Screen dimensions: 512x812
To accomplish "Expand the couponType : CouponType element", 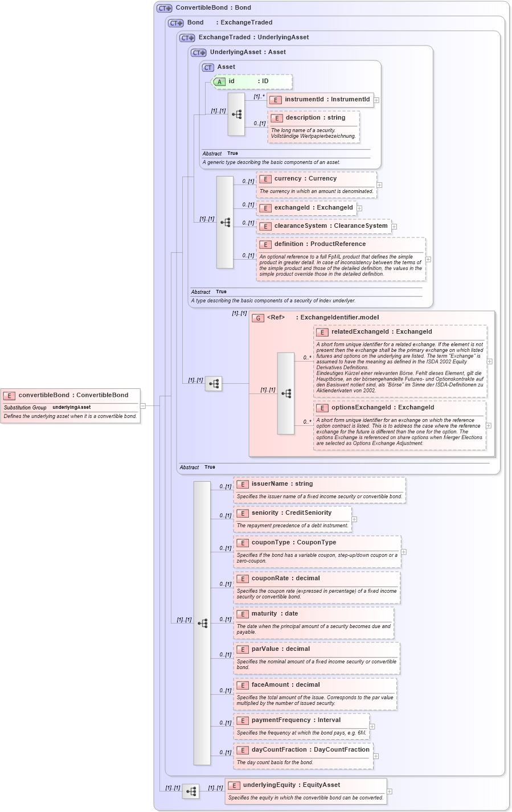I will pos(404,552).
